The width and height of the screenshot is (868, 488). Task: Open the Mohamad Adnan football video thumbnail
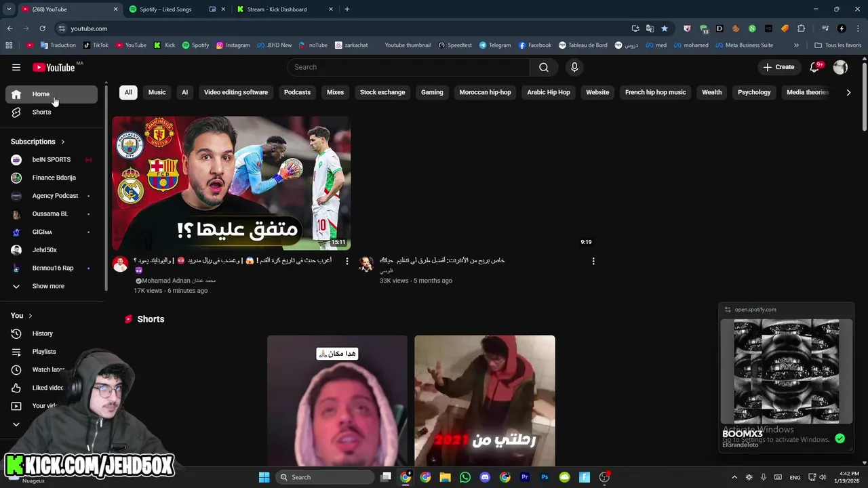[x=231, y=183]
